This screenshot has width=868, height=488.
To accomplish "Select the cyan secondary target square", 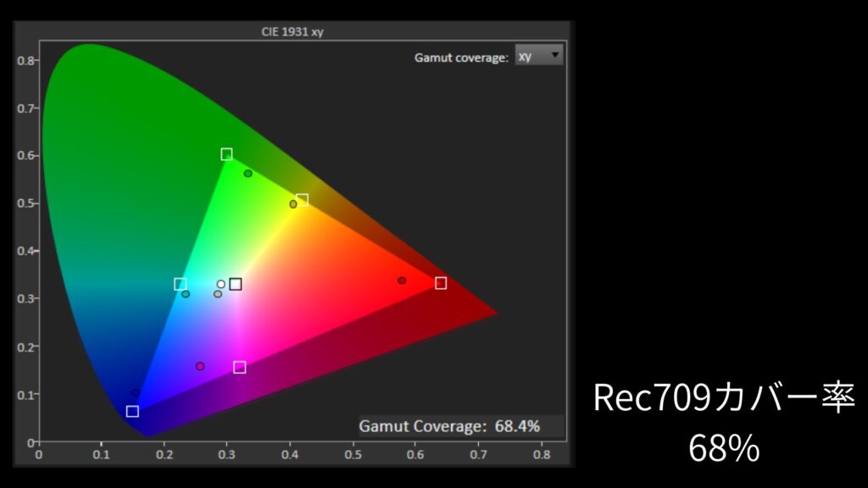I will click(180, 285).
